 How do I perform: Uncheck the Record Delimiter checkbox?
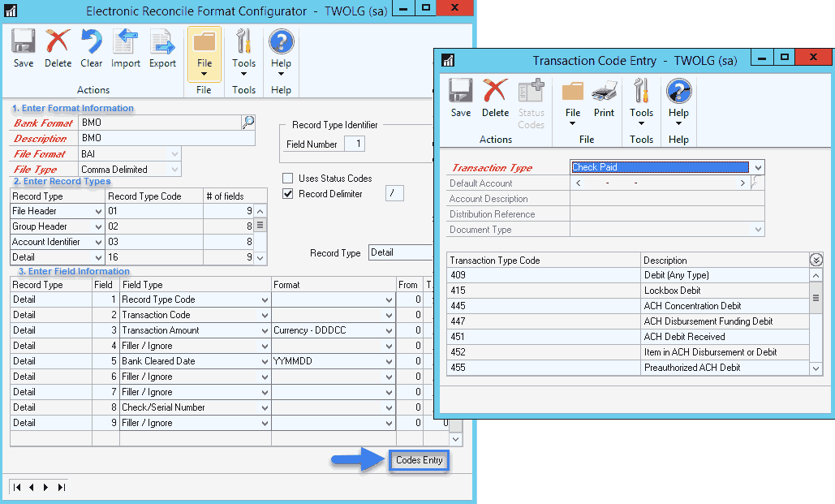click(x=287, y=194)
